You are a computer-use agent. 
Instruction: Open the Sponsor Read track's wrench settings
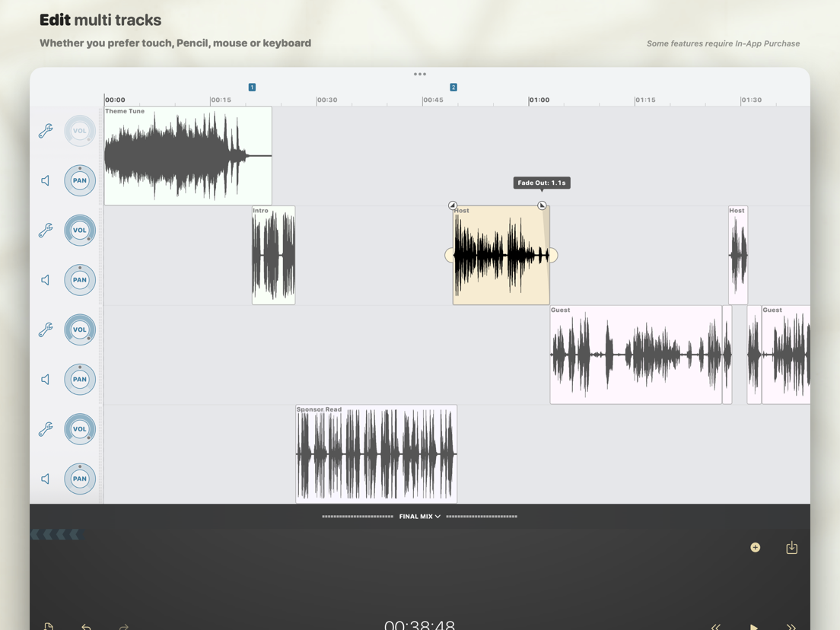[45, 428]
